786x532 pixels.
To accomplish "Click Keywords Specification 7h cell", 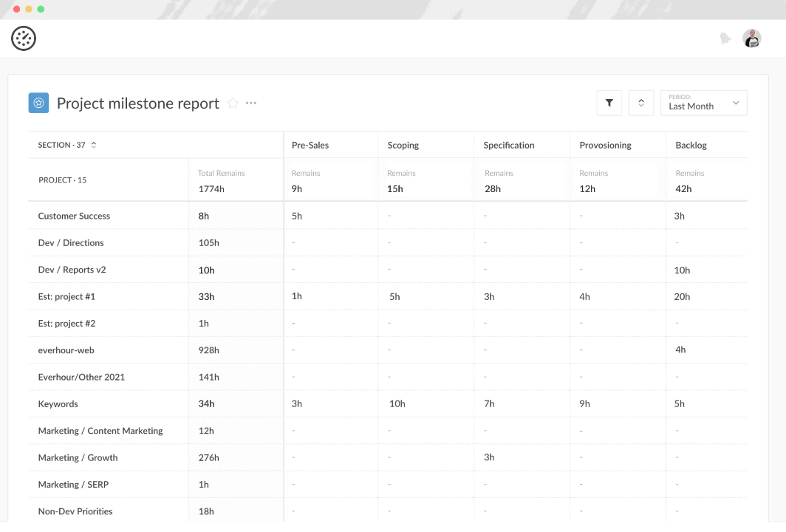I will click(x=489, y=403).
